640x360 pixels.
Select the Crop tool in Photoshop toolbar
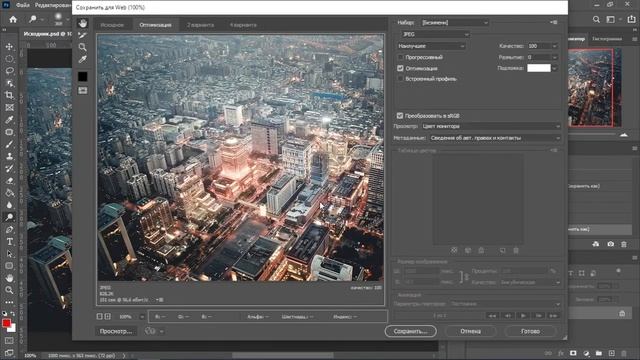[9, 95]
